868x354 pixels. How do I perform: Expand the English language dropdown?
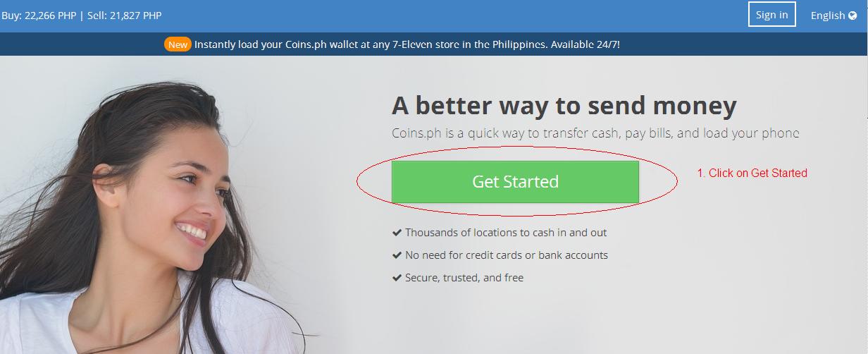click(x=833, y=16)
